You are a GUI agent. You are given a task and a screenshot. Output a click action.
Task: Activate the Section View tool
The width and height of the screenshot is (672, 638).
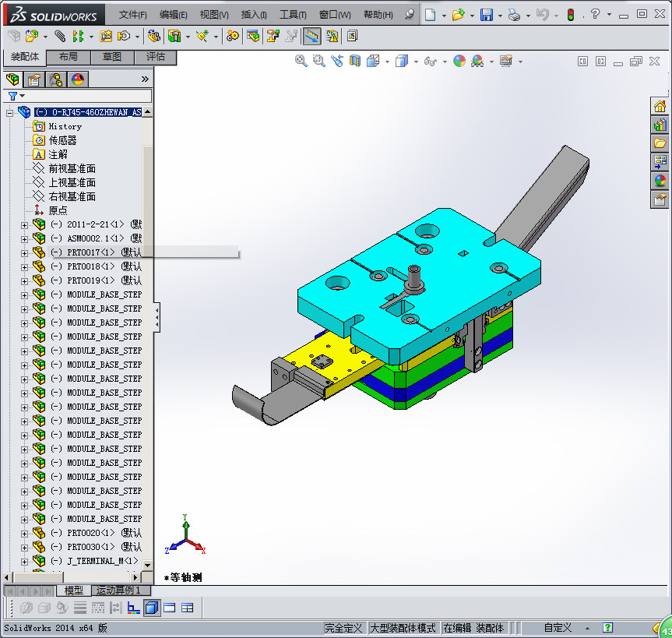355,62
